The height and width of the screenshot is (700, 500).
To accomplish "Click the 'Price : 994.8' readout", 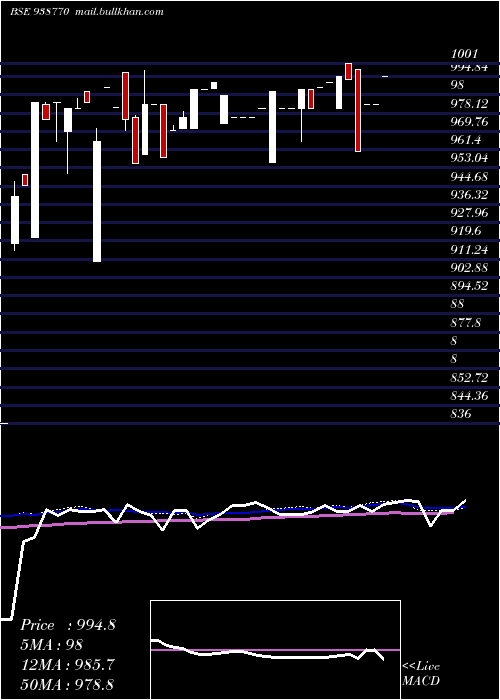I will coord(68,625).
